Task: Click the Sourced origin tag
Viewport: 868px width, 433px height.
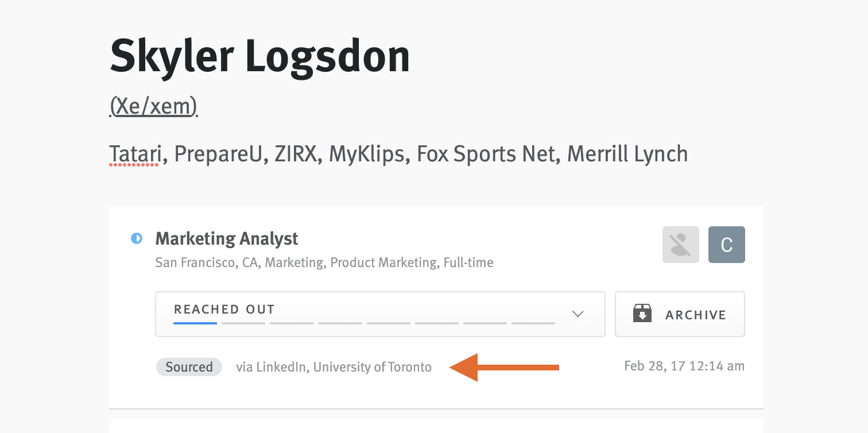Action: click(x=189, y=367)
